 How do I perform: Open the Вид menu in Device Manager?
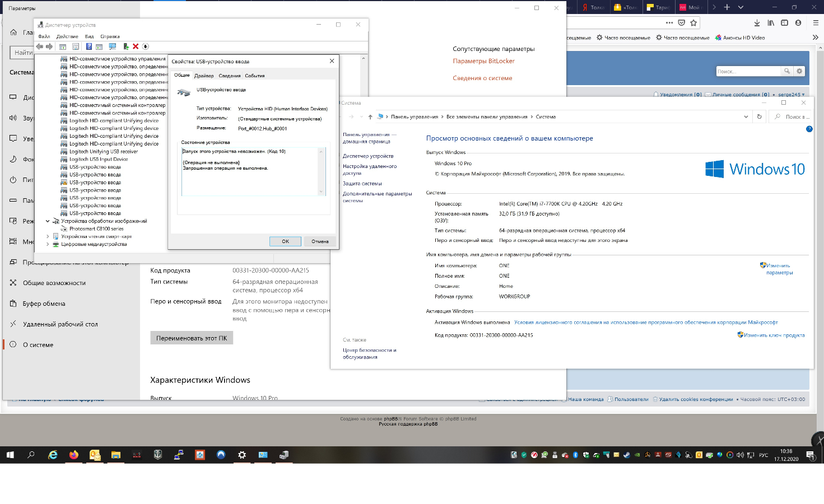pos(89,36)
